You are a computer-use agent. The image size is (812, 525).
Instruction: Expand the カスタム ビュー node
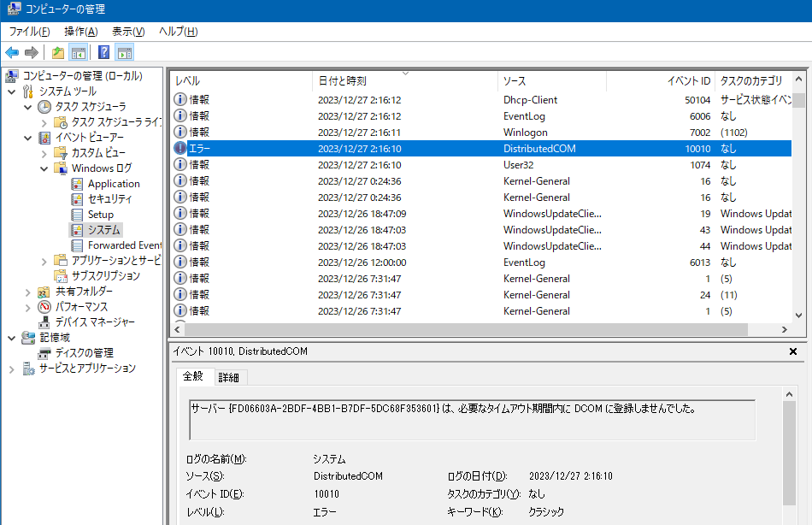[x=44, y=153]
